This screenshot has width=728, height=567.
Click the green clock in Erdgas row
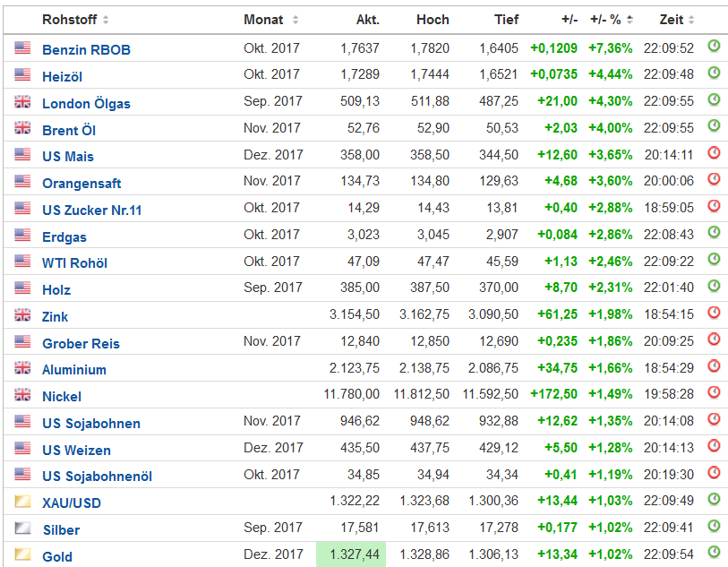(x=714, y=232)
